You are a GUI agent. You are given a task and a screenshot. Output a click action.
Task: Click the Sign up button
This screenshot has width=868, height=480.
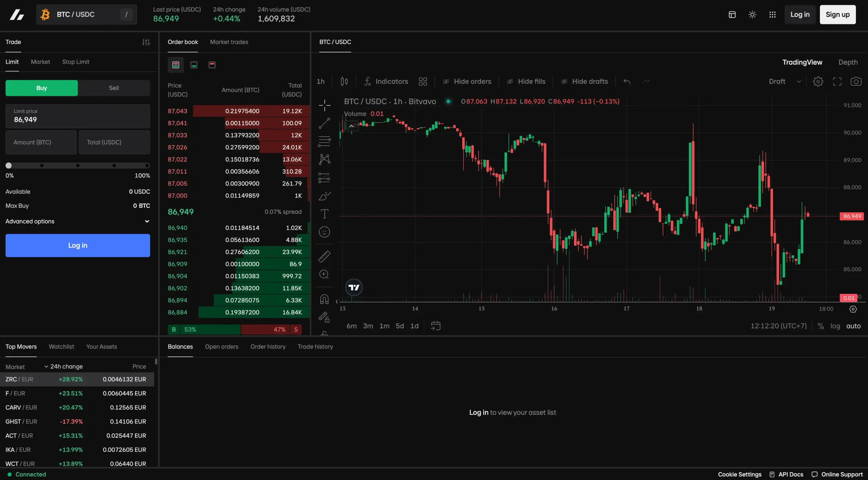[x=837, y=15]
